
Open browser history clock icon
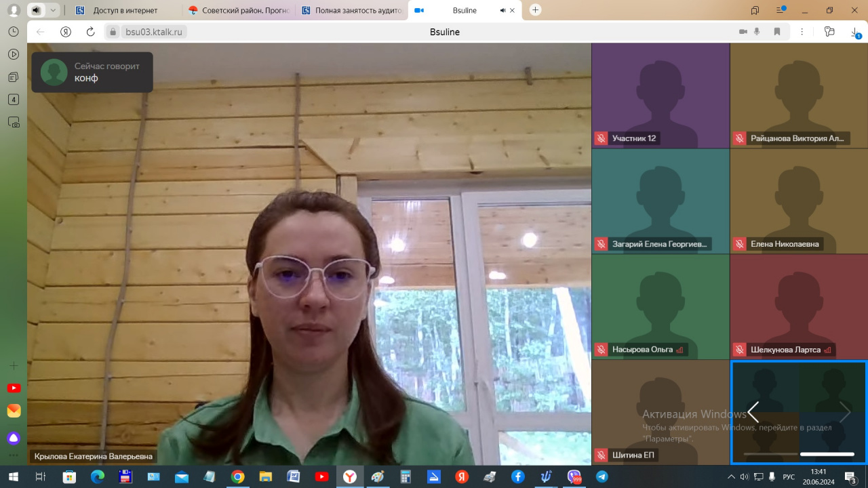14,32
